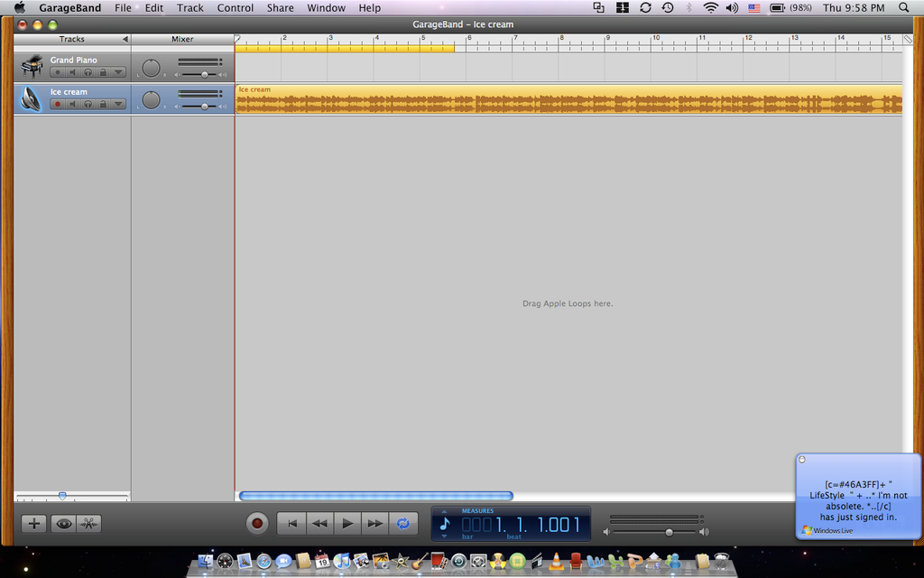Disable recording on Ice cream track
The width and height of the screenshot is (924, 578).
point(58,105)
